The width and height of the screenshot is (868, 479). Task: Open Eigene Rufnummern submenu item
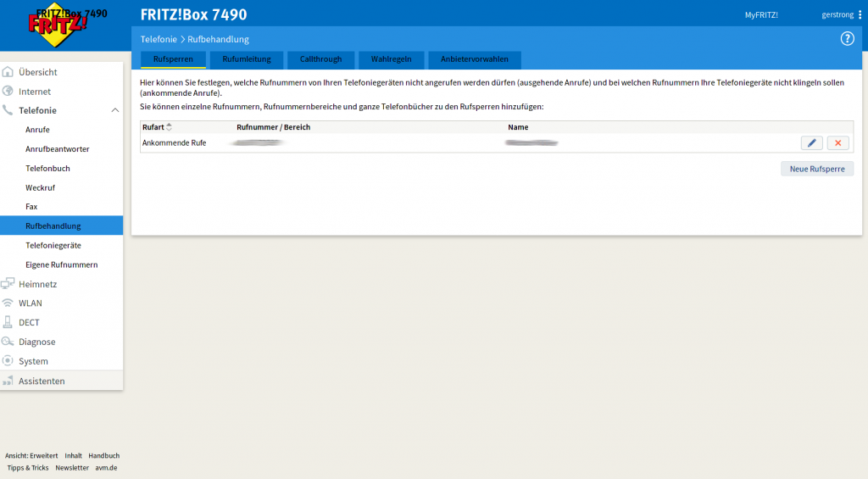pos(61,265)
